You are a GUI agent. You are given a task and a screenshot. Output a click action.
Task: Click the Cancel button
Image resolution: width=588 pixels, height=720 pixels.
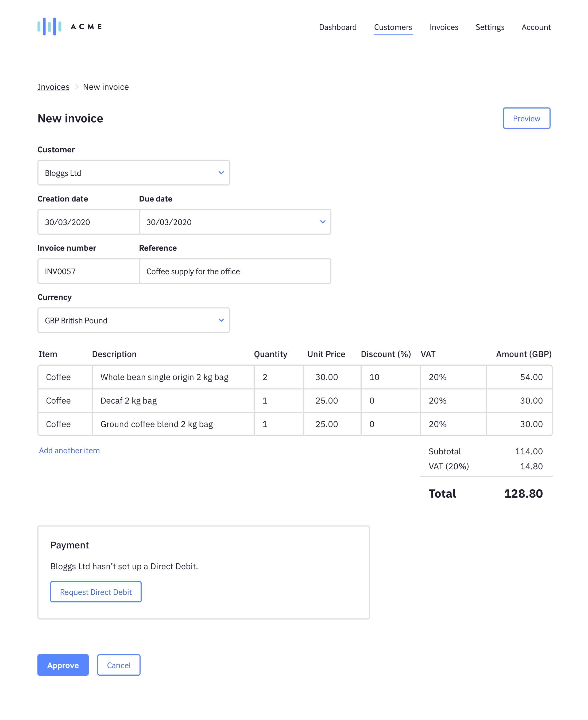point(119,665)
